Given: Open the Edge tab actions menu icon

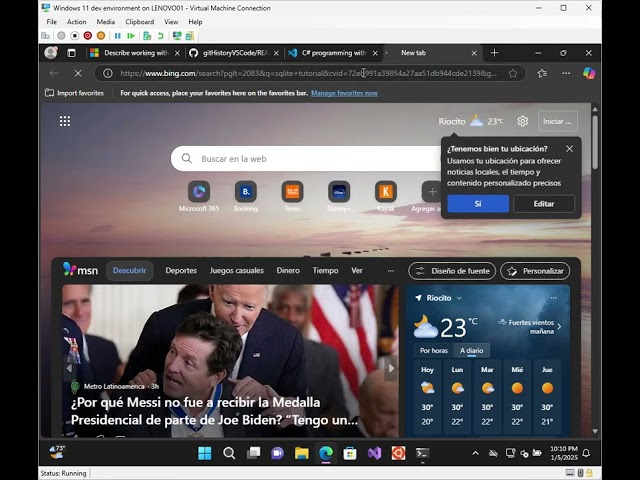Looking at the screenshot, I should (71, 53).
